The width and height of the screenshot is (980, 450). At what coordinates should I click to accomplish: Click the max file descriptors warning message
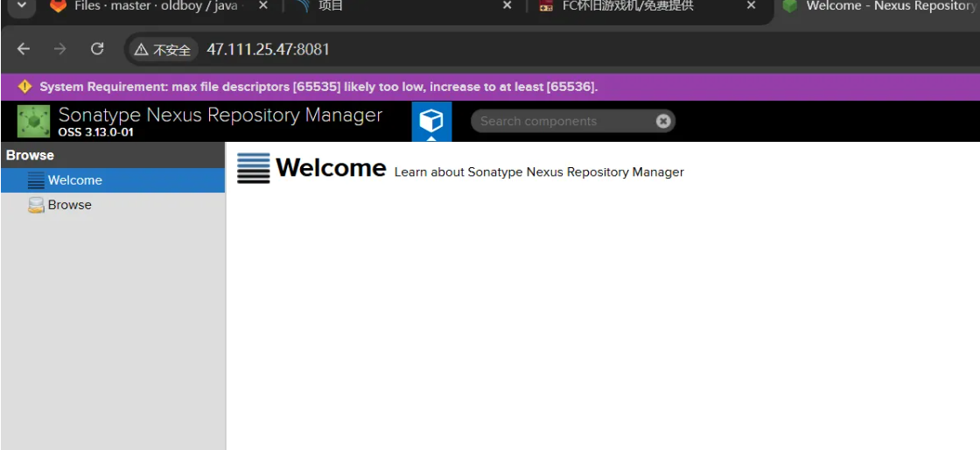pyautogui.click(x=318, y=87)
